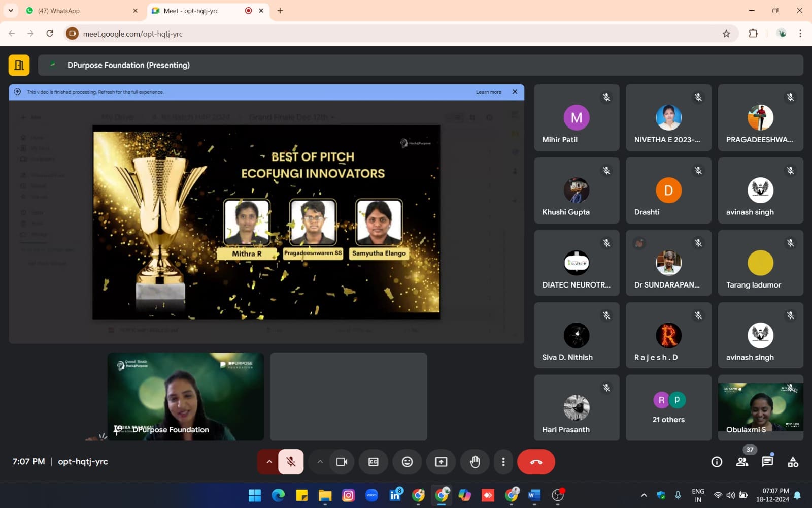Expand video settings chevron beside camera
Viewport: 812px width, 508px height.
320,462
